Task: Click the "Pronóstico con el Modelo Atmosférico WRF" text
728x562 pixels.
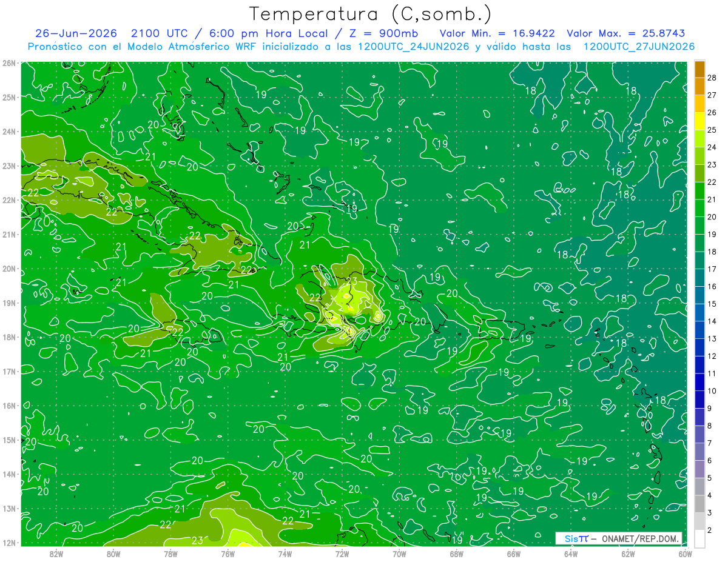Action: (x=143, y=47)
